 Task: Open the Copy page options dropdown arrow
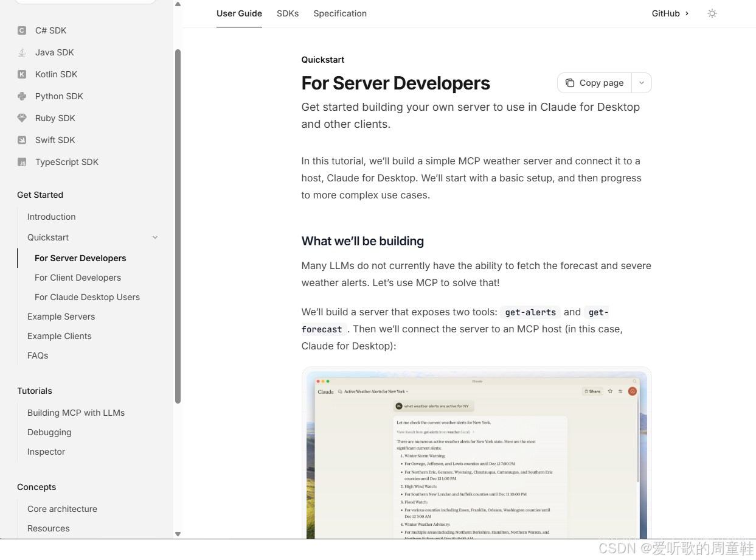coord(642,83)
